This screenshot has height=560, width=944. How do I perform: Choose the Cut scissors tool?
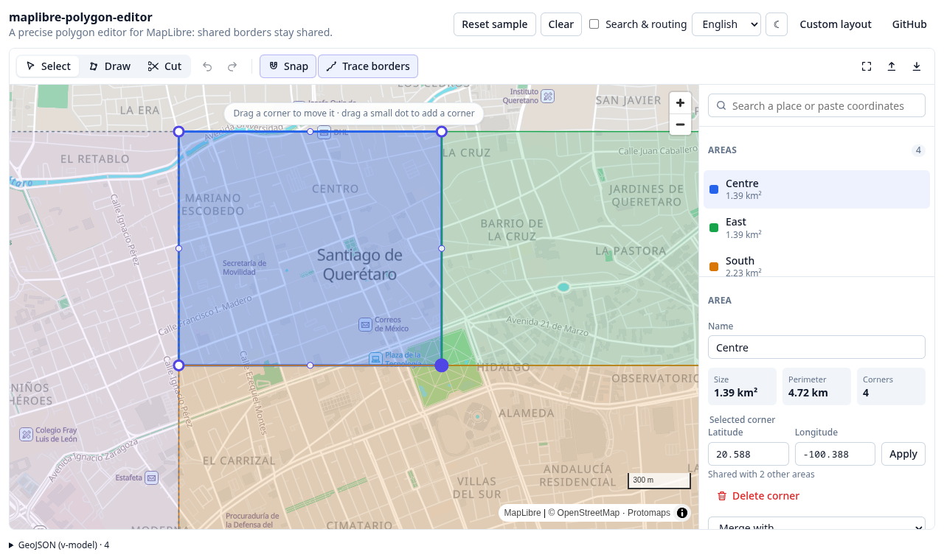tap(164, 66)
